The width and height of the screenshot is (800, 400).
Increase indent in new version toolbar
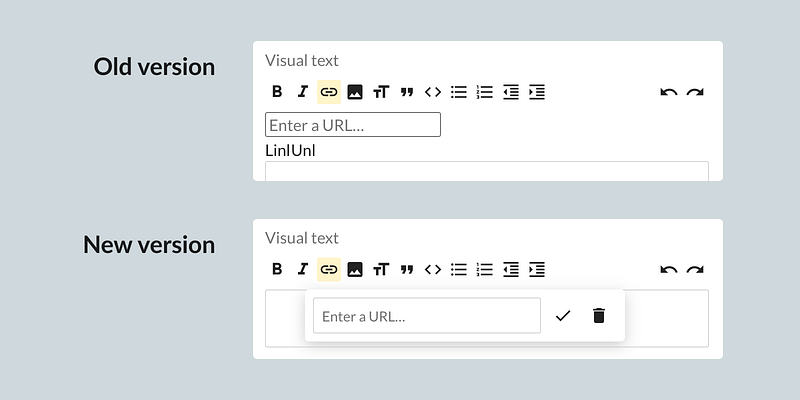(x=536, y=269)
